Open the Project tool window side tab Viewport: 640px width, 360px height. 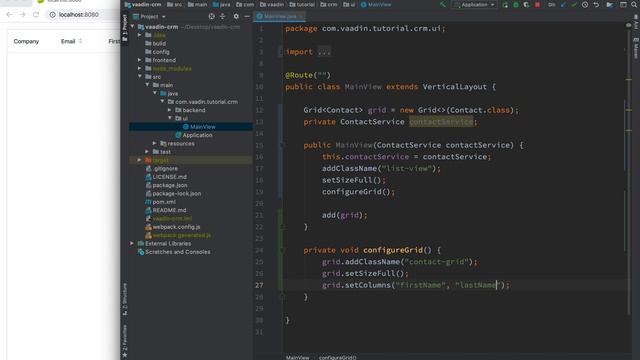click(125, 27)
